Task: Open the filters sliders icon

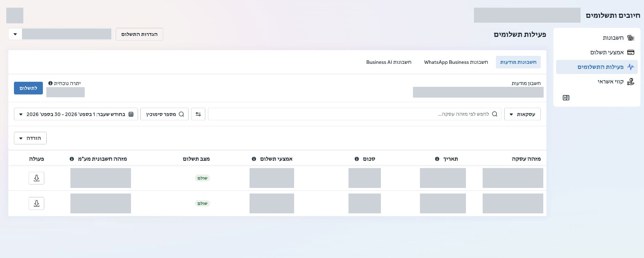Action: (x=198, y=114)
